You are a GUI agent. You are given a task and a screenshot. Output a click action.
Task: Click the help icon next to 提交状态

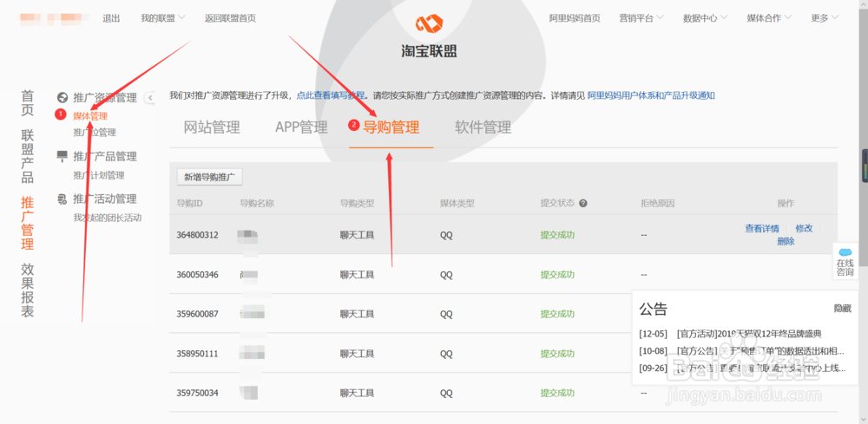(x=583, y=204)
